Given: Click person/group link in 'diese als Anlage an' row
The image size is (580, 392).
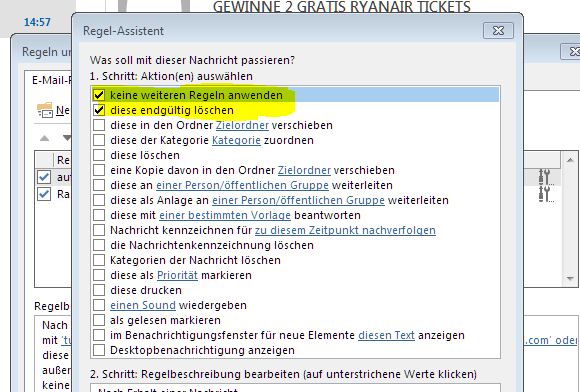Looking at the screenshot, I should click(x=298, y=200).
